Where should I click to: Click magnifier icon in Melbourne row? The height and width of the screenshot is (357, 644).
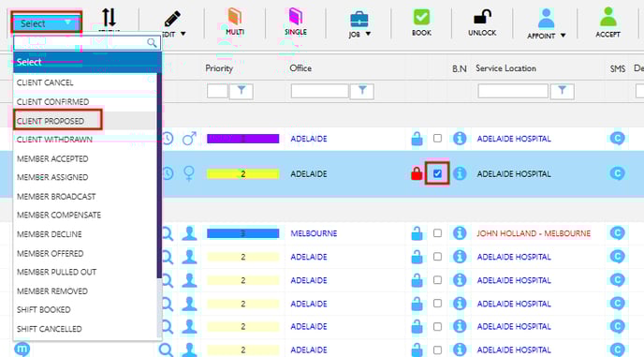tap(168, 233)
